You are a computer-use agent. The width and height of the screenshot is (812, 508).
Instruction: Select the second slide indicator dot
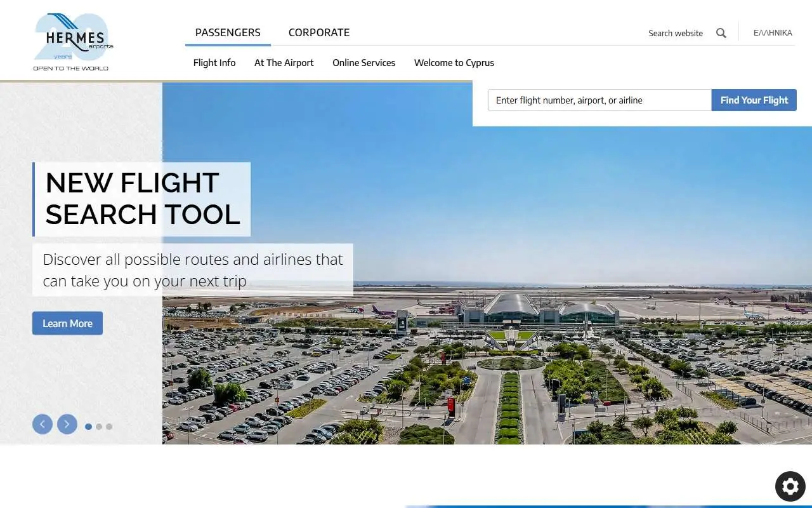(x=99, y=427)
